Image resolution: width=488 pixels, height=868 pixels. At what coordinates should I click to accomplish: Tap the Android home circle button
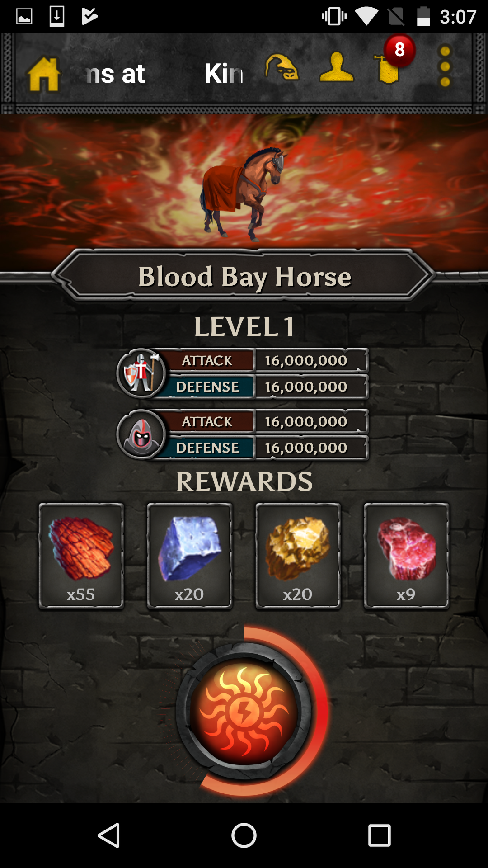(244, 835)
